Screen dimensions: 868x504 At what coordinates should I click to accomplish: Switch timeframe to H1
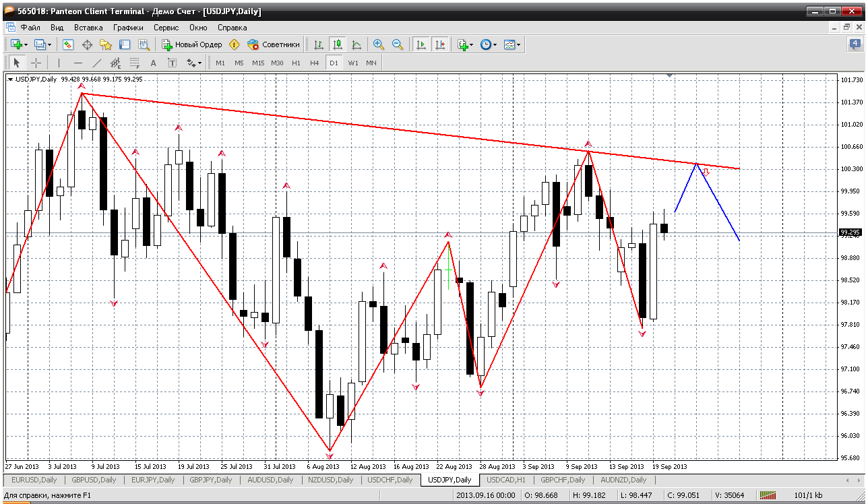coord(296,63)
